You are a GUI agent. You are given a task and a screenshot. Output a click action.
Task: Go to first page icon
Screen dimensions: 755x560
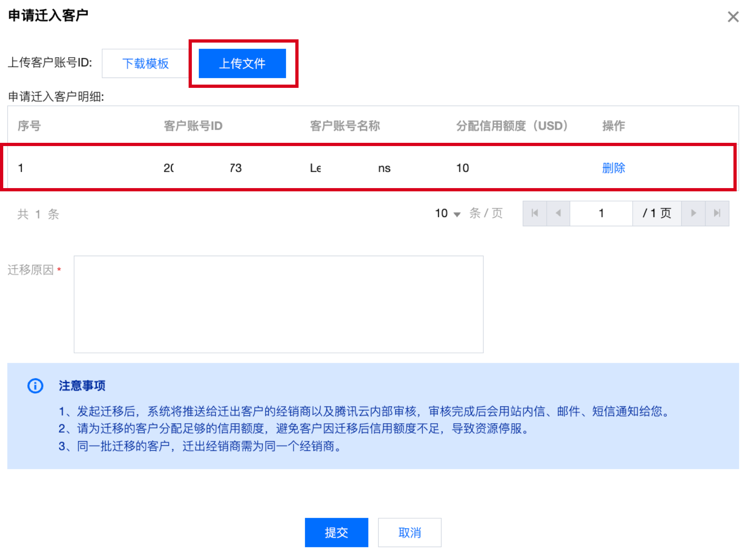point(535,213)
